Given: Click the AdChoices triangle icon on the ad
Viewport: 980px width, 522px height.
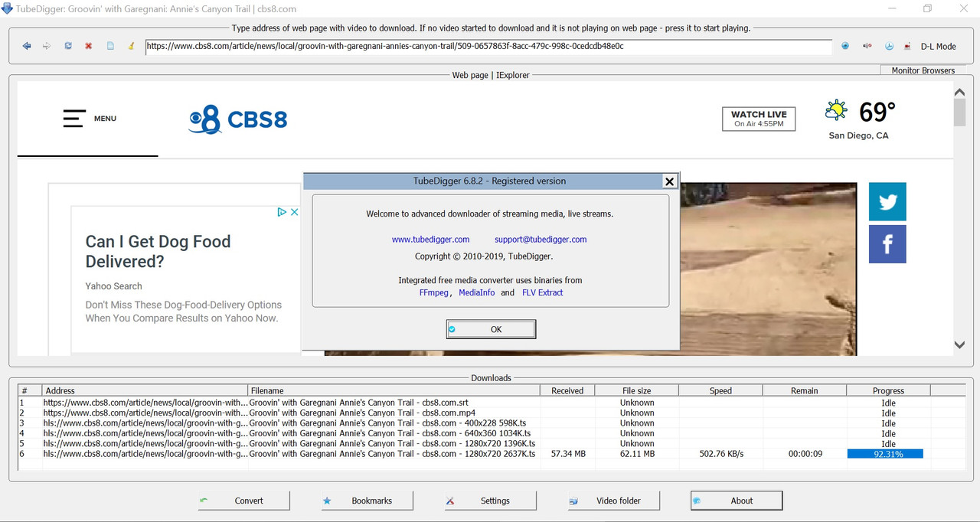Looking at the screenshot, I should tap(282, 212).
